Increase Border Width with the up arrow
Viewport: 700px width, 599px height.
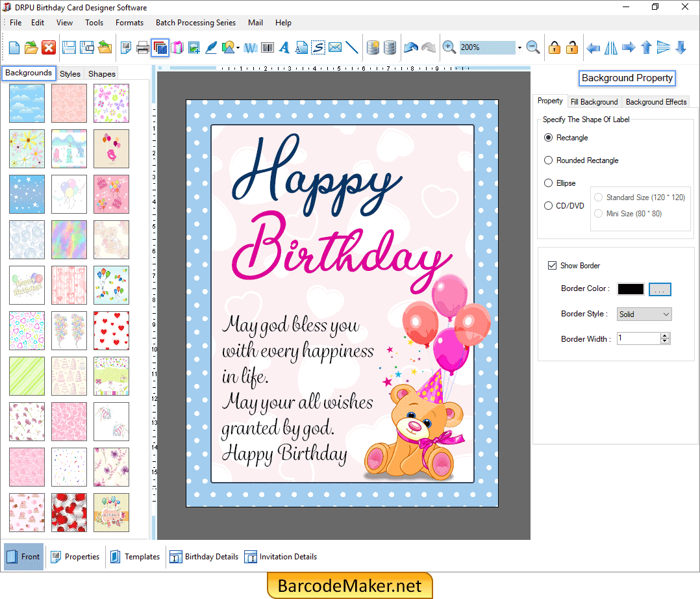(665, 335)
